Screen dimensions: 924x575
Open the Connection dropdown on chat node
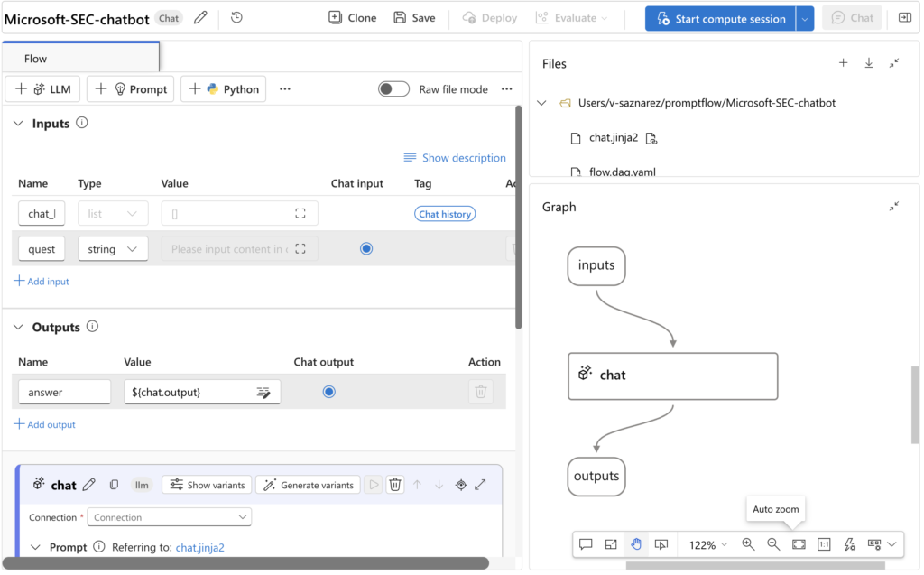pyautogui.click(x=169, y=516)
